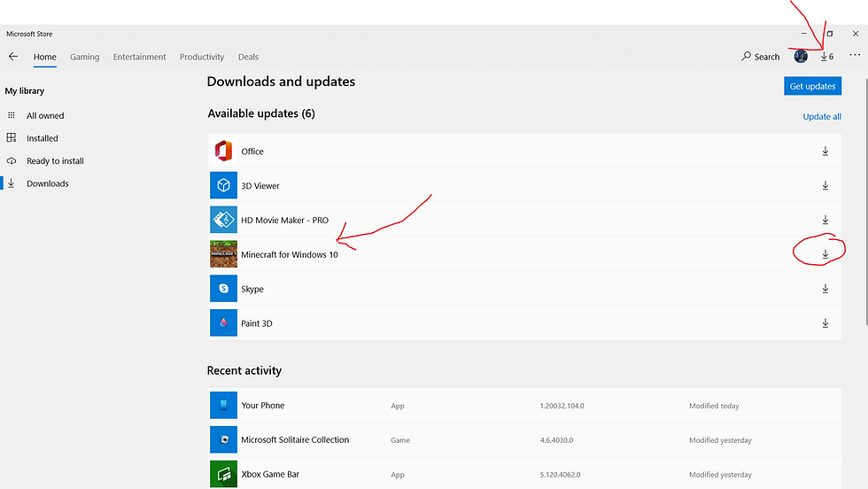Click Solitaire version 4.6.4030.0

(x=556, y=440)
